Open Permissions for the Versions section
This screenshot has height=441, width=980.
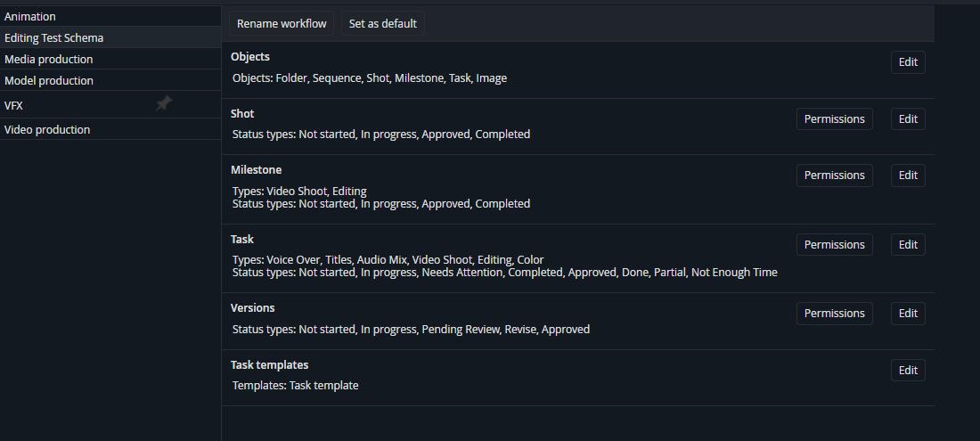coord(834,314)
